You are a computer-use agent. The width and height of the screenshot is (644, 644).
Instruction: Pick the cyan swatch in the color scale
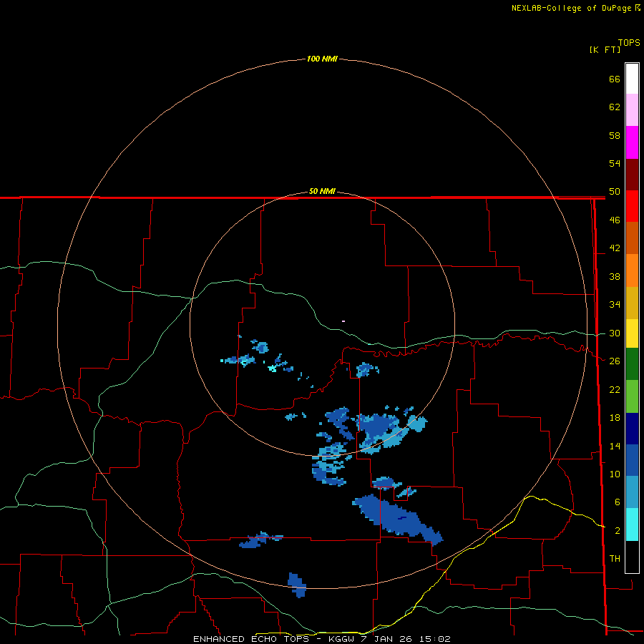(632, 525)
